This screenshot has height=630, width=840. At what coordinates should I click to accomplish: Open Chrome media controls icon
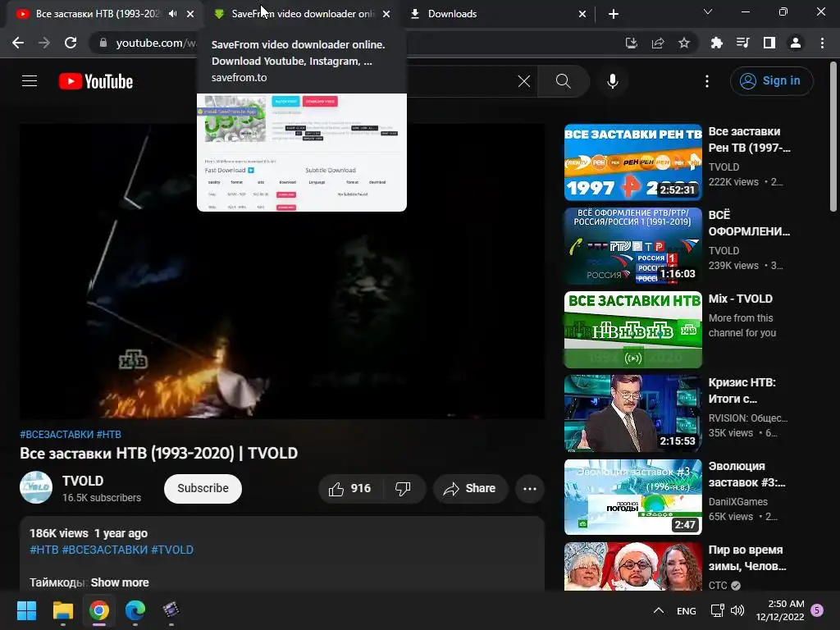(743, 43)
